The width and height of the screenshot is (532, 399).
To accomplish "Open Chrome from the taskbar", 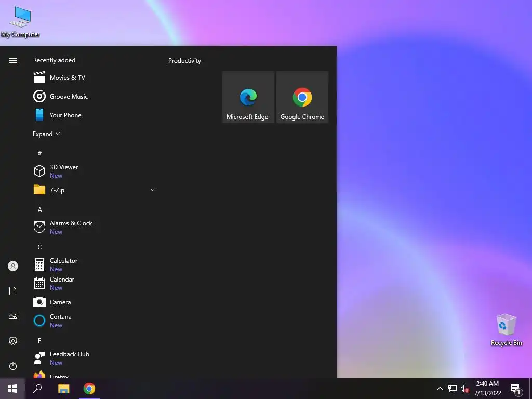I will (x=89, y=389).
